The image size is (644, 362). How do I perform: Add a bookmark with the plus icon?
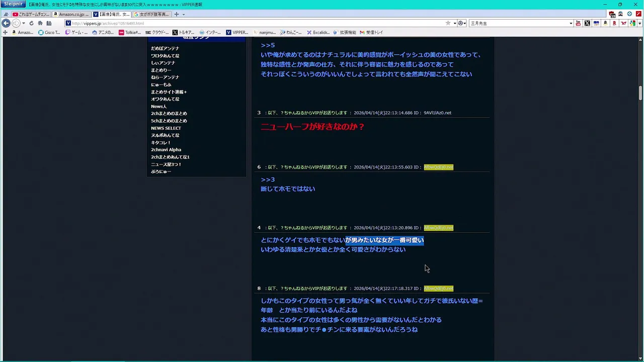[x=5, y=33]
